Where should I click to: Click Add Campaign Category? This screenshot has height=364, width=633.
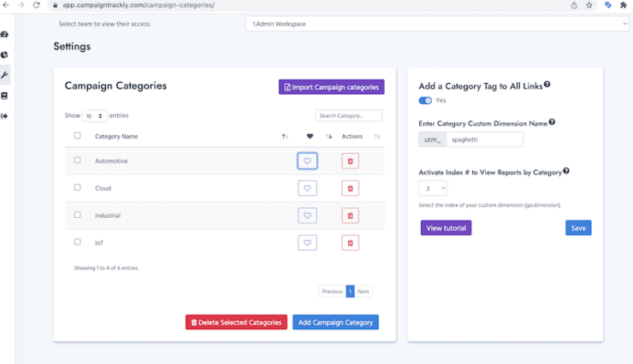[x=335, y=322]
